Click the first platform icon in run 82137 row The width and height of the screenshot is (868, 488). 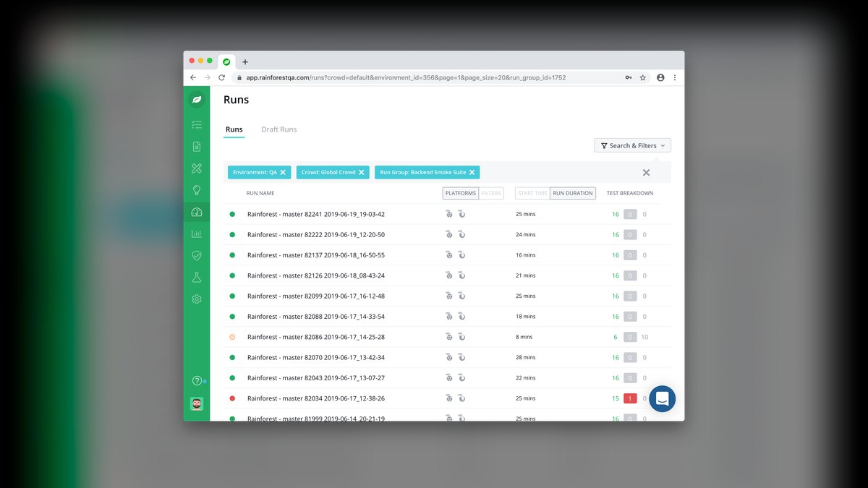[448, 255]
